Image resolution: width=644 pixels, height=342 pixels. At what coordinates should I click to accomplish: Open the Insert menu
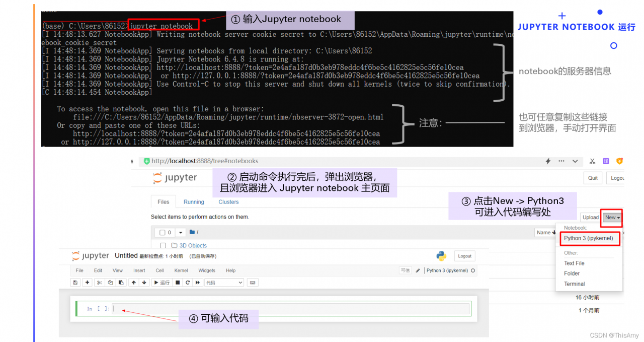139,270
